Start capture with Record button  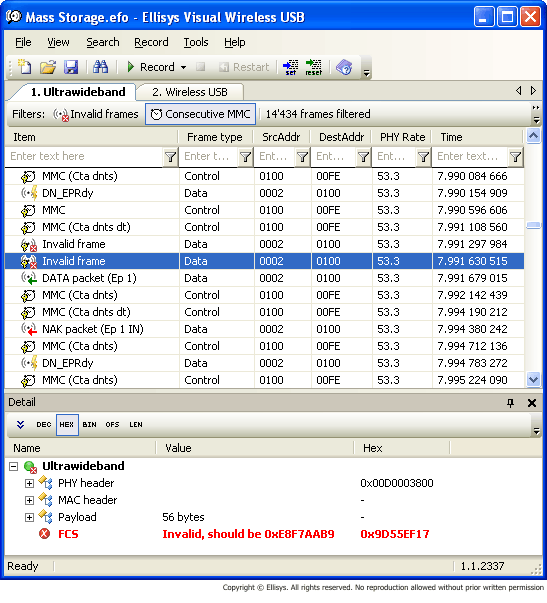[x=152, y=67]
